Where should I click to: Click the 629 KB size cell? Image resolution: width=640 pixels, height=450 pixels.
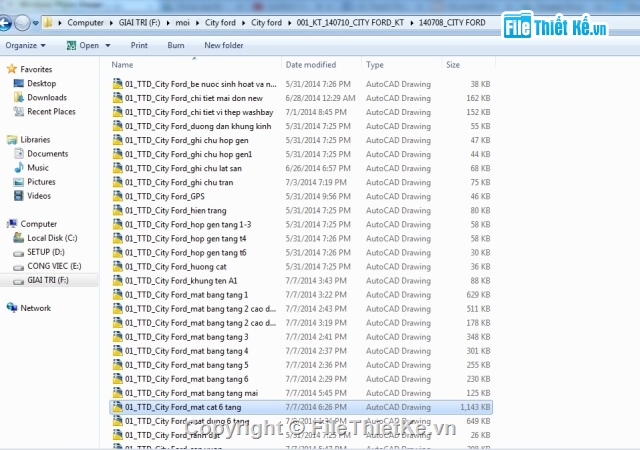click(x=478, y=295)
